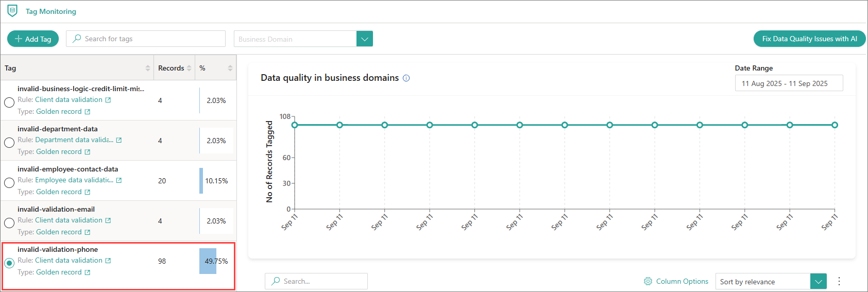Select the invalid-employee-contact-data radio button

(9, 182)
